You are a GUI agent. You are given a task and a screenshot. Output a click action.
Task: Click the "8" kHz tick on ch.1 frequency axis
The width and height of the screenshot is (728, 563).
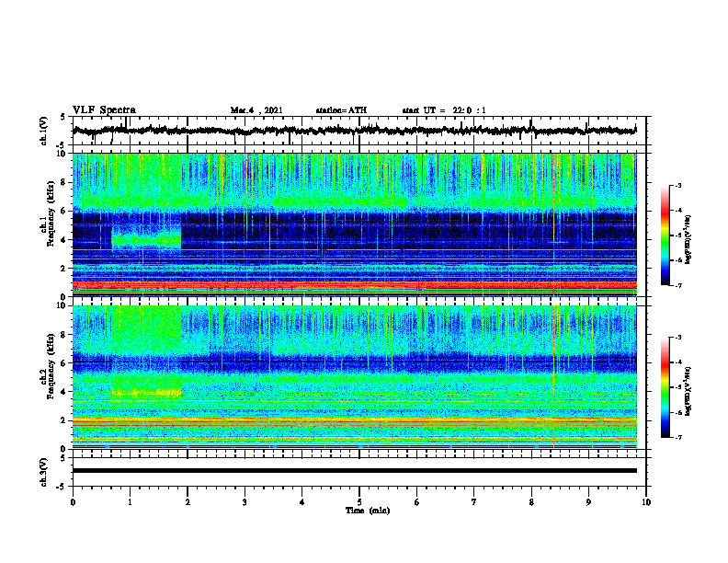pyautogui.click(x=64, y=182)
